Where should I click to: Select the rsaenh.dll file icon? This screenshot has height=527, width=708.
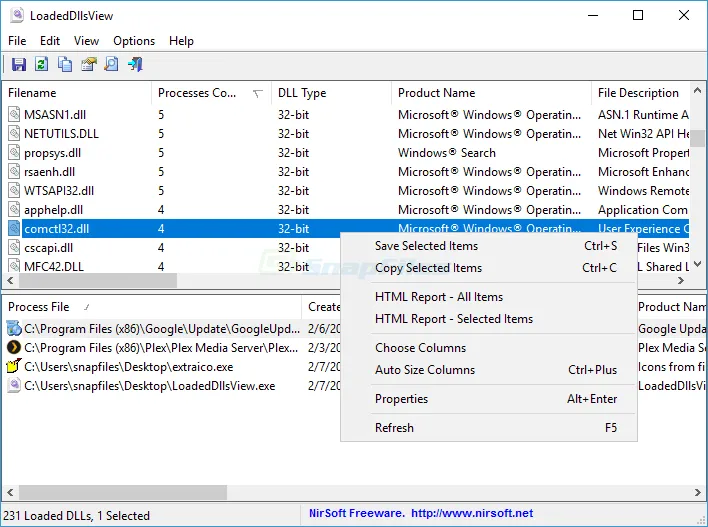coord(14,172)
